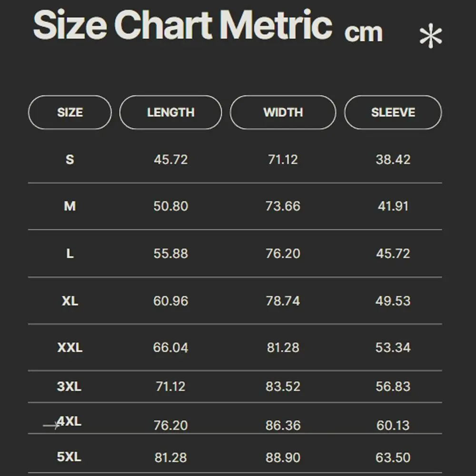Click the 81.28 width value for XXL
476x476 pixels.
point(283,348)
